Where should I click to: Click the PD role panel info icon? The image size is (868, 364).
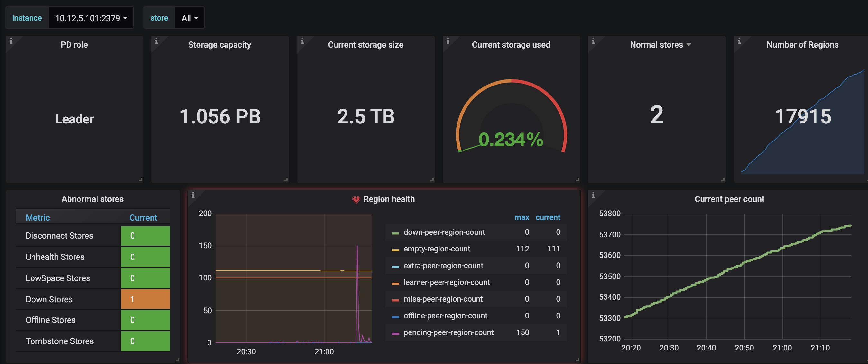tap(11, 41)
